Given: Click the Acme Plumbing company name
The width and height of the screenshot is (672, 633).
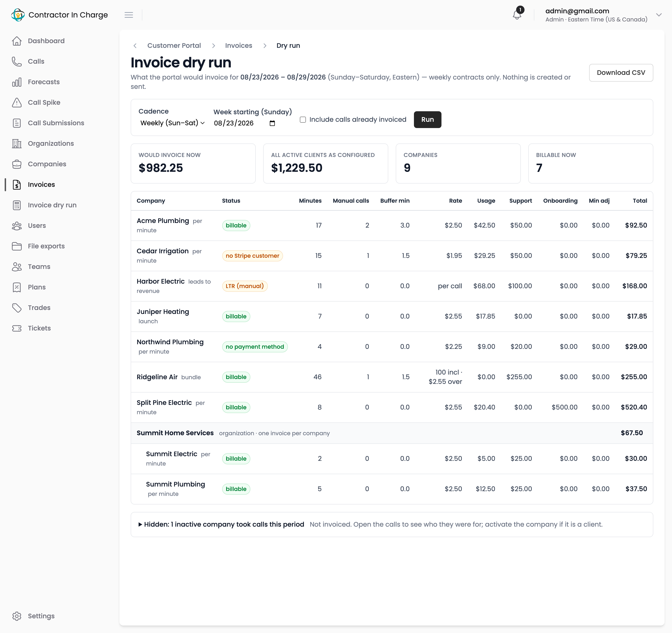Looking at the screenshot, I should [163, 221].
